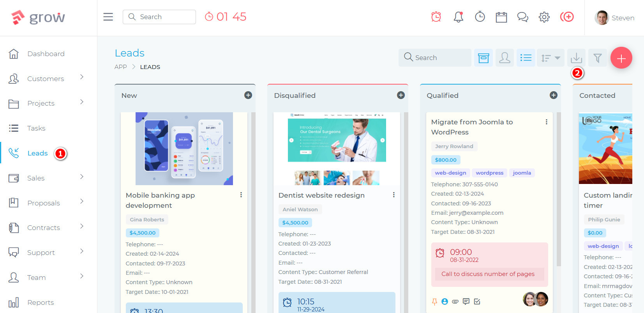
Task: Add a card to the Qualified column
Action: (x=554, y=95)
